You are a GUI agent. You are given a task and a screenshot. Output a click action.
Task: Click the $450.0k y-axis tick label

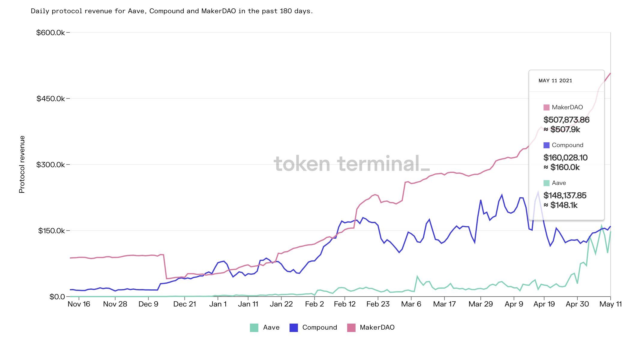[x=50, y=99]
